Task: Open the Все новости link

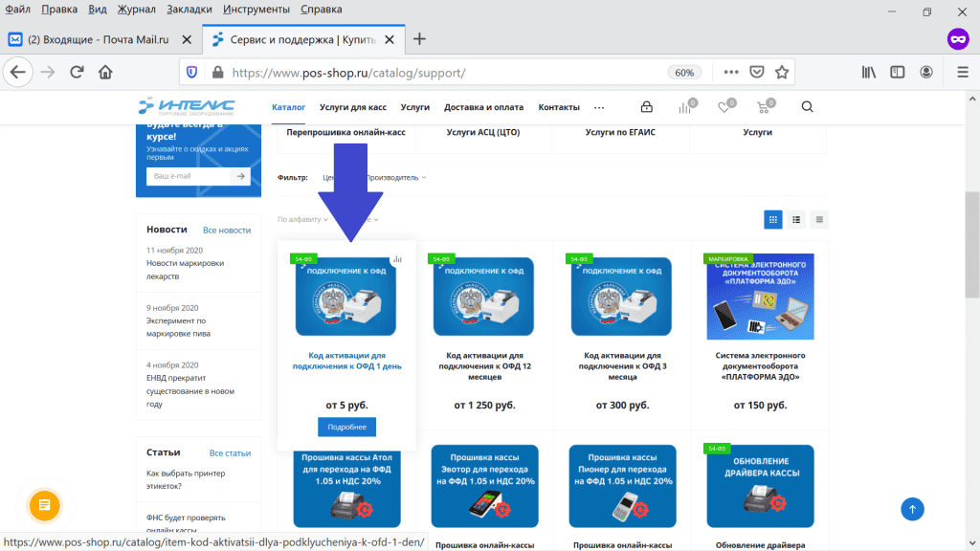Action: coord(227,230)
